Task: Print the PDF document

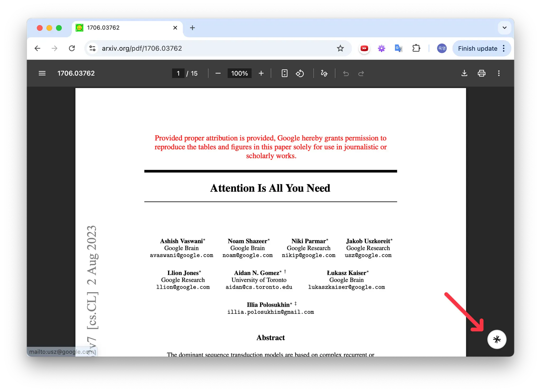Action: pyautogui.click(x=481, y=73)
